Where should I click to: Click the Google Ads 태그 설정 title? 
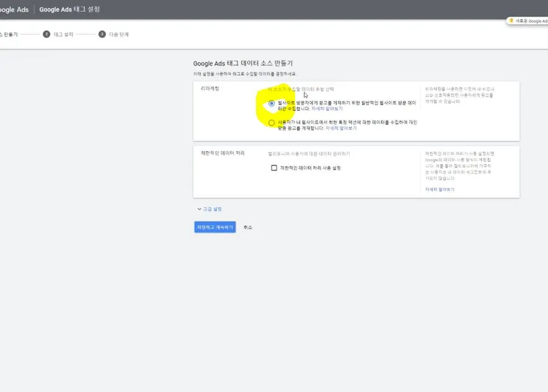coord(71,9)
